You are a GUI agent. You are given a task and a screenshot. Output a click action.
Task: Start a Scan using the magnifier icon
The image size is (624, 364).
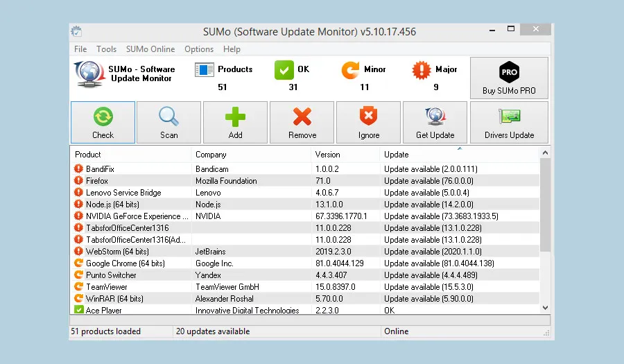168,123
